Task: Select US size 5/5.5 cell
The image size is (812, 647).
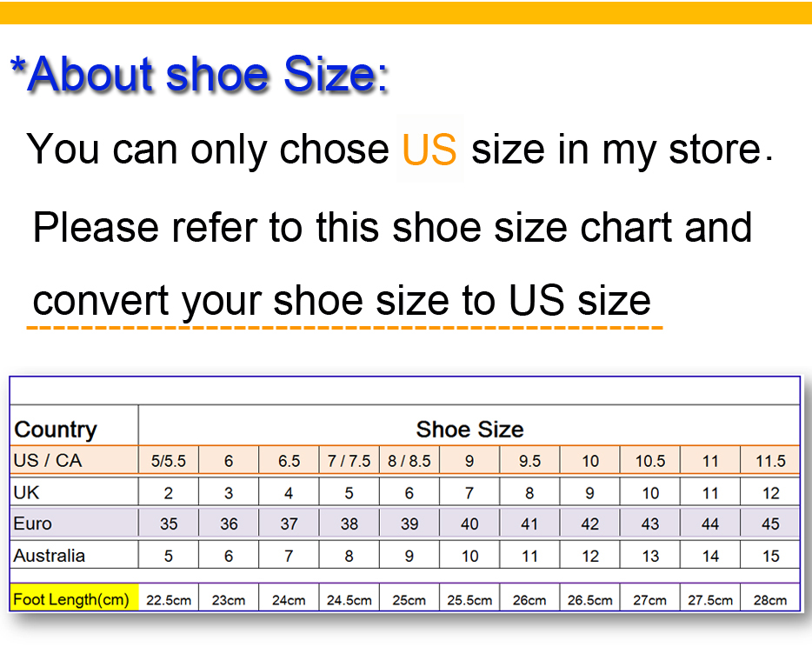Action: (169, 460)
